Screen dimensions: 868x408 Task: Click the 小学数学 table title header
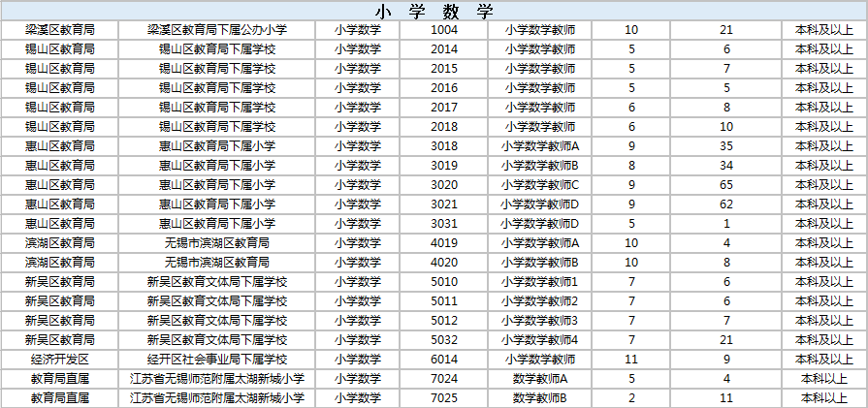(x=433, y=11)
